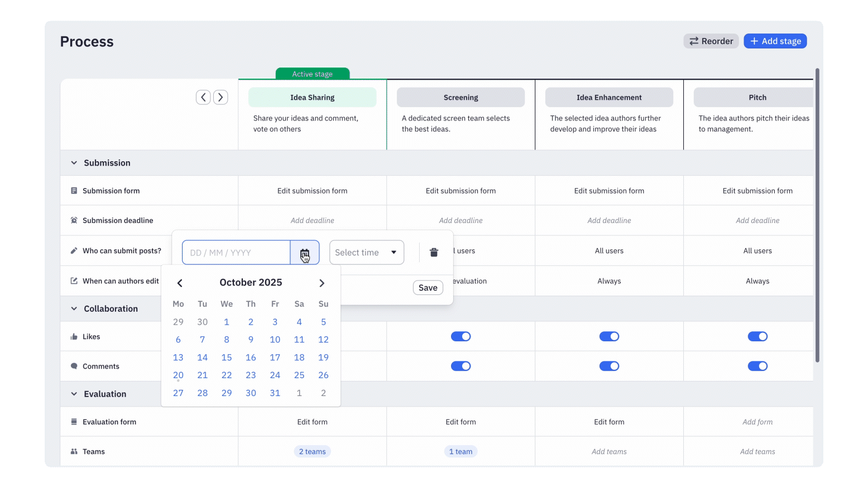Image resolution: width=868 pixels, height=488 pixels.
Task: Disable Likes for Pitch stage
Action: (757, 336)
